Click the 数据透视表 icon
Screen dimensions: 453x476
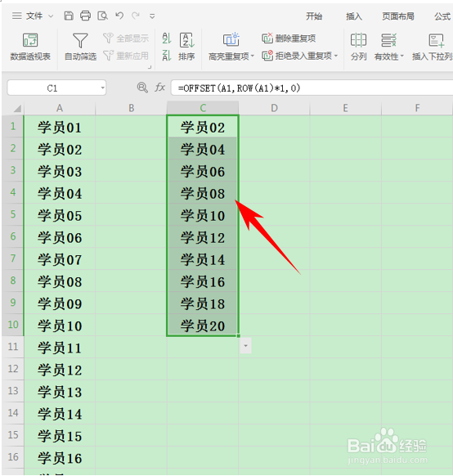tap(30, 40)
